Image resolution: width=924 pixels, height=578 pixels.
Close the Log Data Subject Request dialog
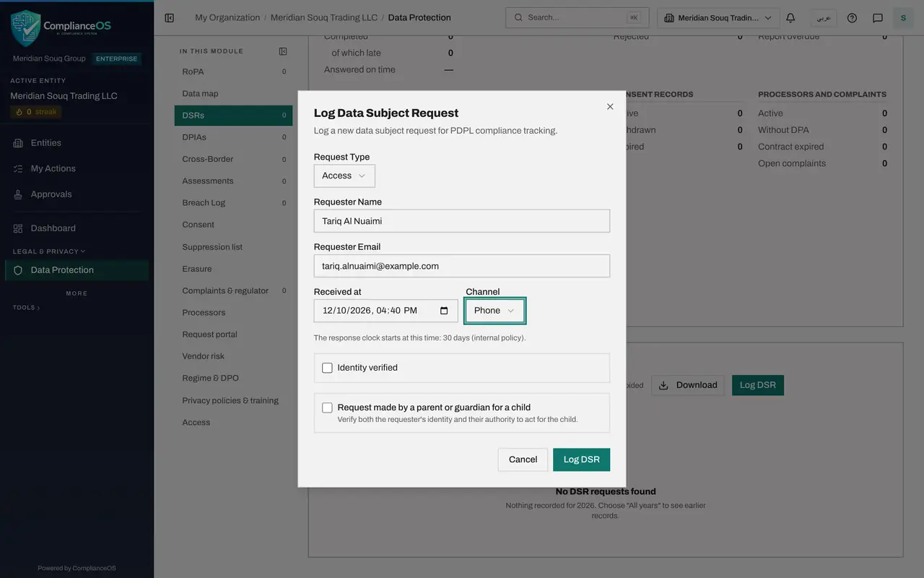[610, 106]
